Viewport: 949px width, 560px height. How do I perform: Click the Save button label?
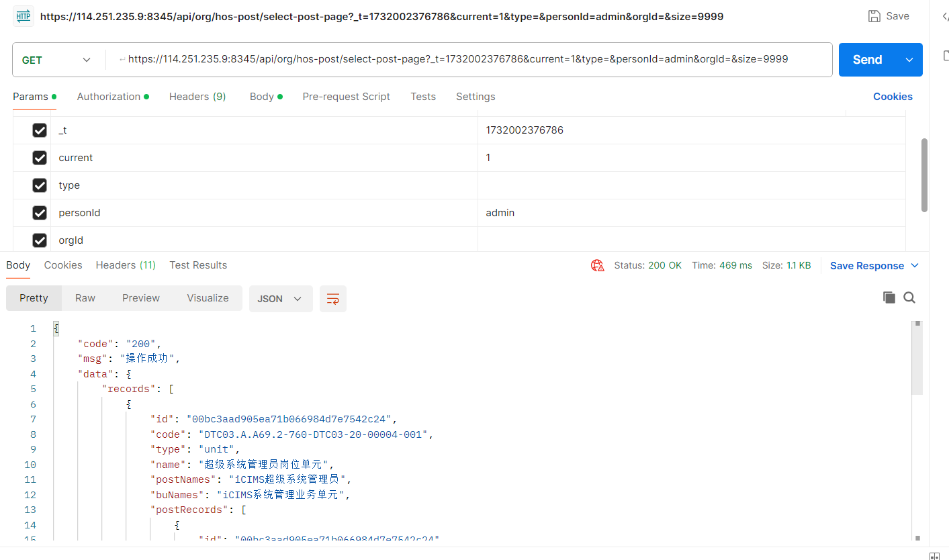(898, 16)
